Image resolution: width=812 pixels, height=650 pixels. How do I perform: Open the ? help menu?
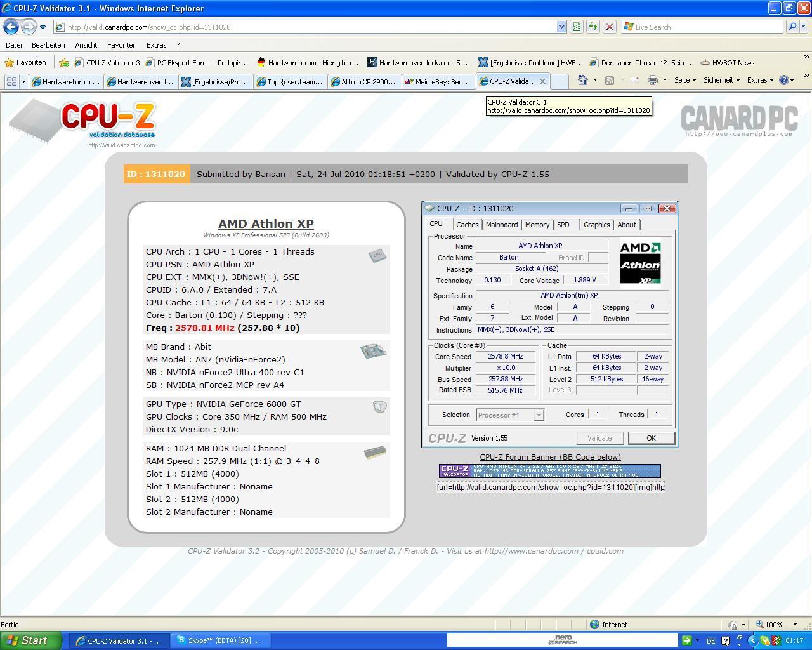(178, 45)
